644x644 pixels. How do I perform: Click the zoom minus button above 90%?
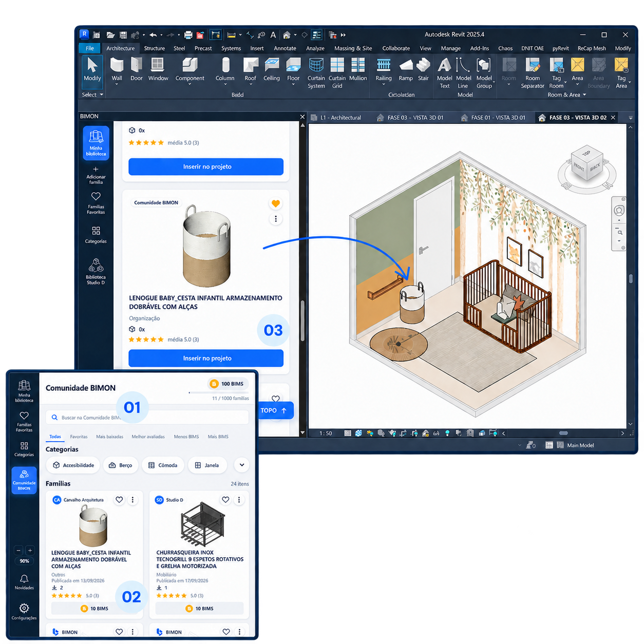click(x=18, y=551)
